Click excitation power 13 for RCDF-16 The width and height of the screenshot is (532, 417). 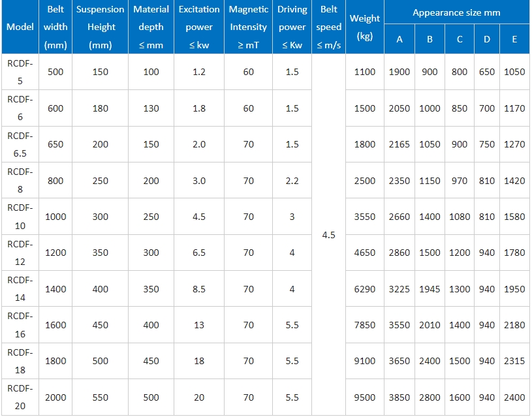point(199,325)
